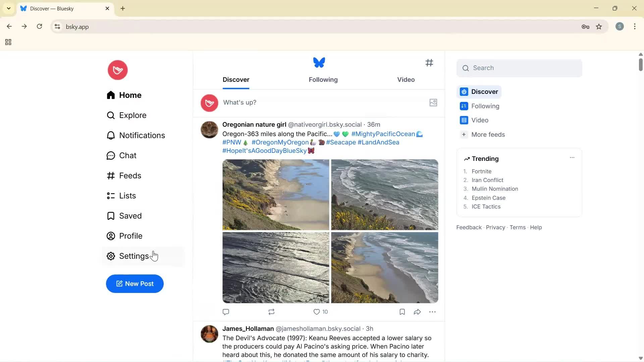Open more options on the beach post
644x362 pixels.
(x=433, y=312)
